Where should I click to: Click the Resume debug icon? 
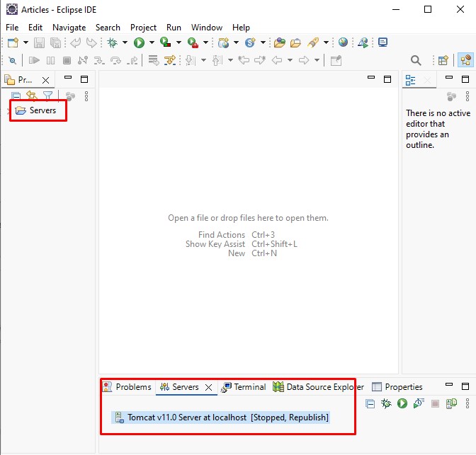[x=34, y=60]
